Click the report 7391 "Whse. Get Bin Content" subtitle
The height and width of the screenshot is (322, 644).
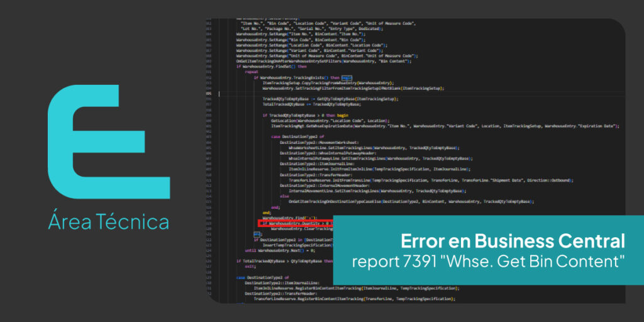pos(488,262)
